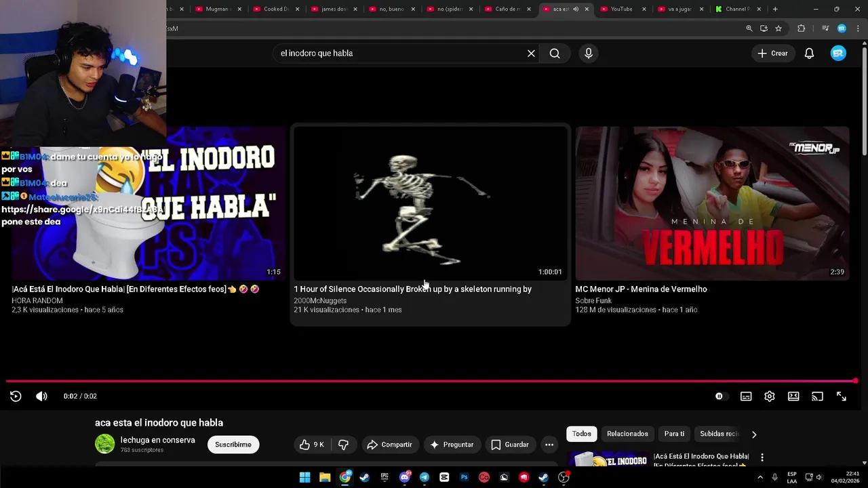Viewport: 868px width, 488px height.
Task: Open the lechuga en conserva channel name
Action: click(x=157, y=440)
